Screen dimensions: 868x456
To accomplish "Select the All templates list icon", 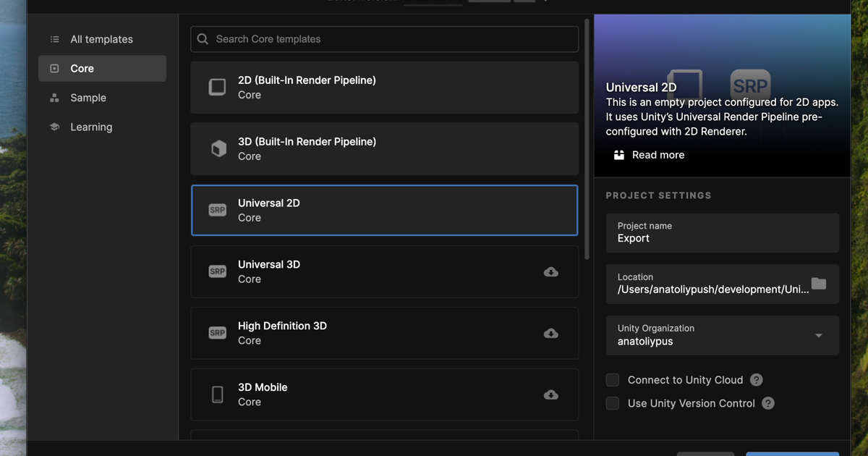I will click(x=54, y=39).
